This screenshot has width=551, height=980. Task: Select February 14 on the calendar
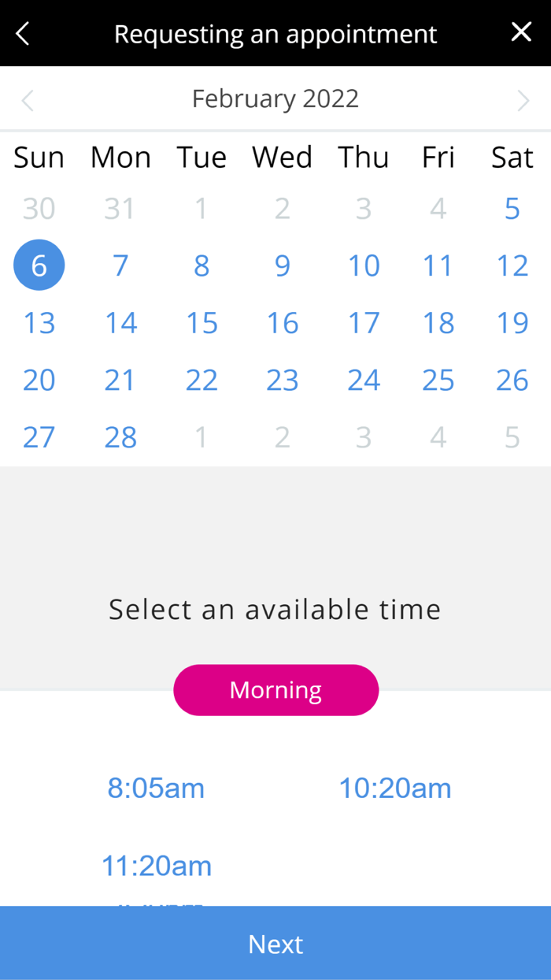[120, 323]
